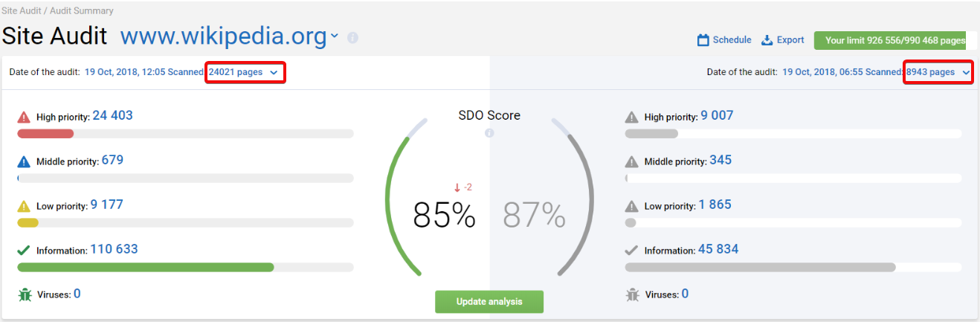Click Update analysis button

point(489,301)
